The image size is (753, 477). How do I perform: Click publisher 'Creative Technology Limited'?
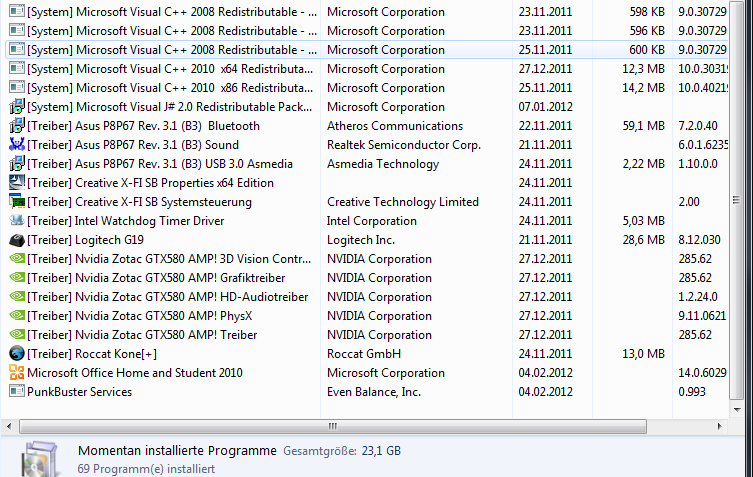click(x=403, y=202)
